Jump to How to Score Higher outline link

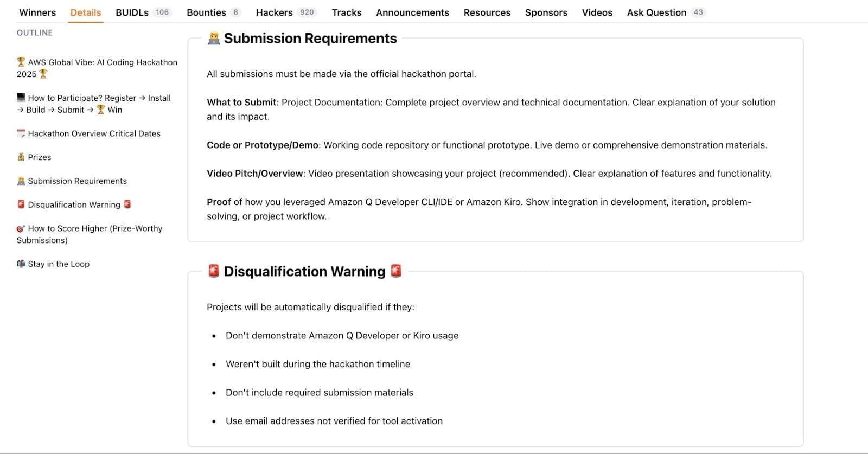coord(90,234)
